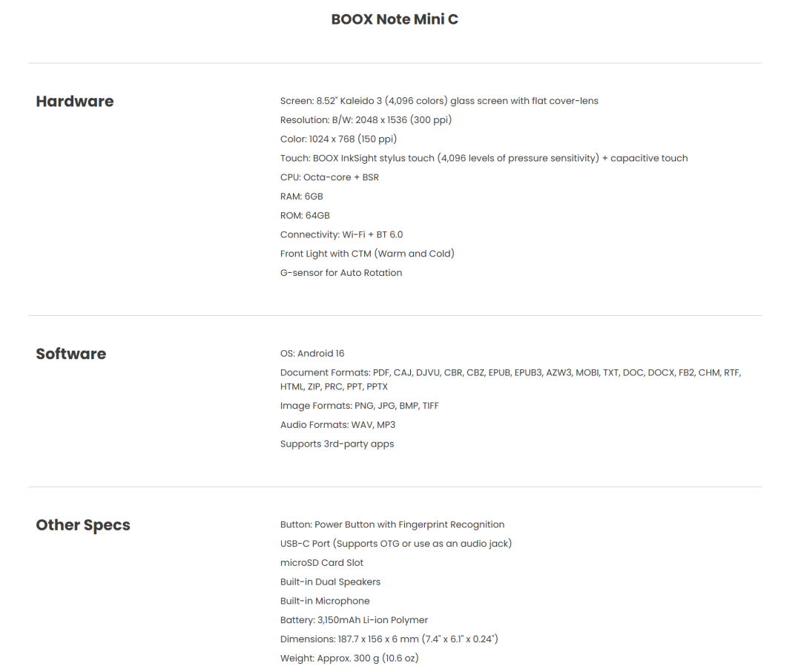Click the Connectivity Wi-Fi + BT 6.0 line

pyautogui.click(x=341, y=234)
